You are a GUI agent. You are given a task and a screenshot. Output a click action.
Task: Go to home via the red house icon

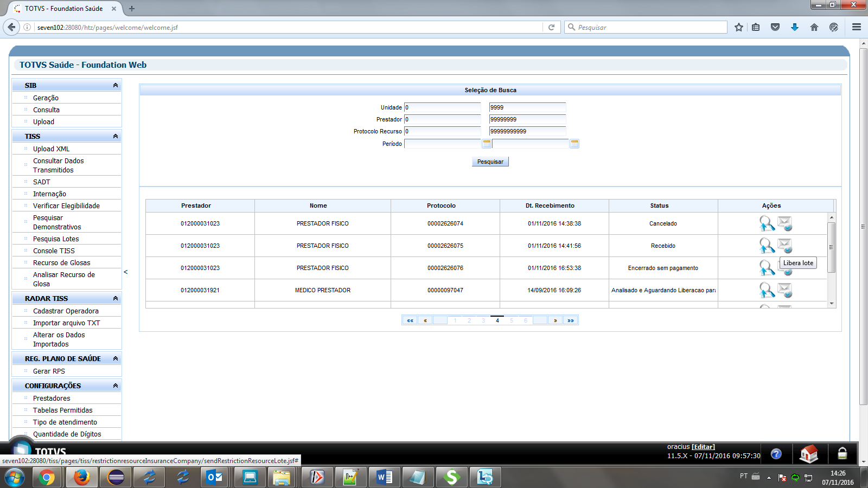pyautogui.click(x=809, y=453)
